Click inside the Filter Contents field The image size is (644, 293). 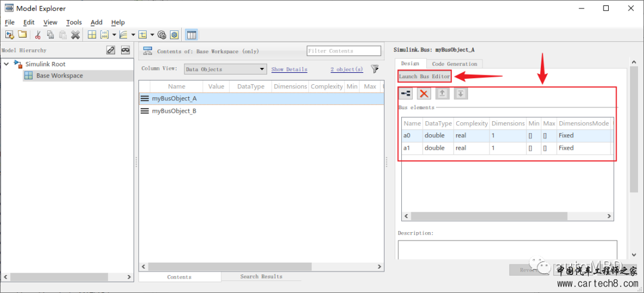344,51
